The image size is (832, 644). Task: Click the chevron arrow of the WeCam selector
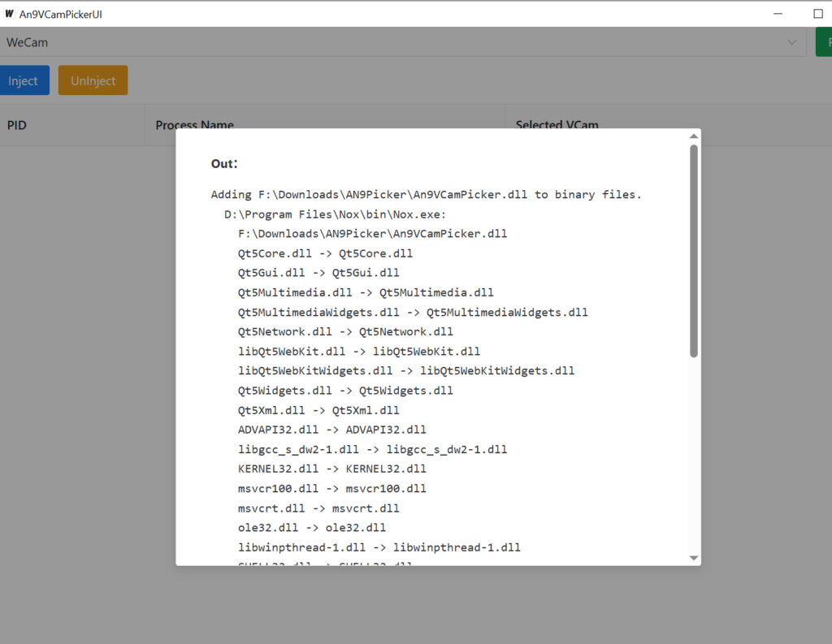pyautogui.click(x=792, y=42)
